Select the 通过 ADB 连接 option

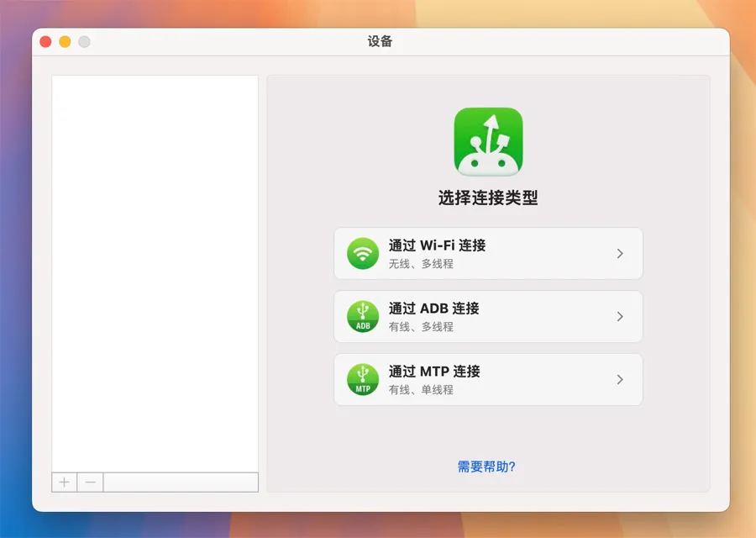[433, 309]
